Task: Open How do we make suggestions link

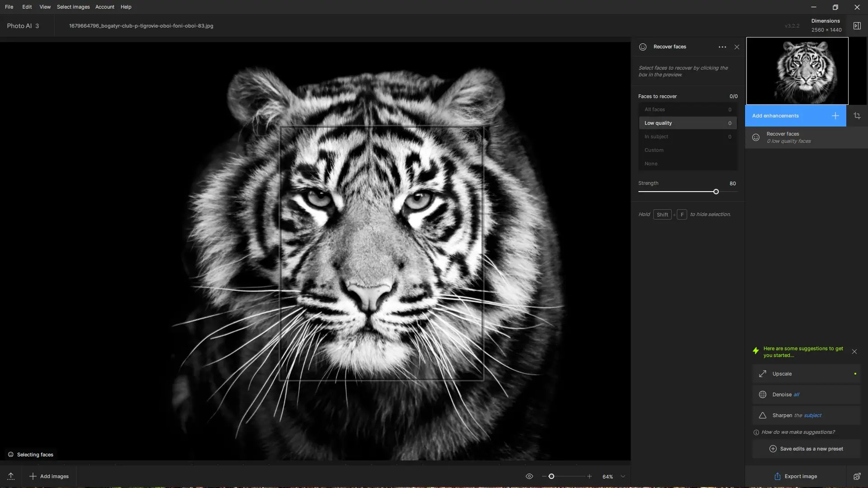Action: tap(797, 432)
